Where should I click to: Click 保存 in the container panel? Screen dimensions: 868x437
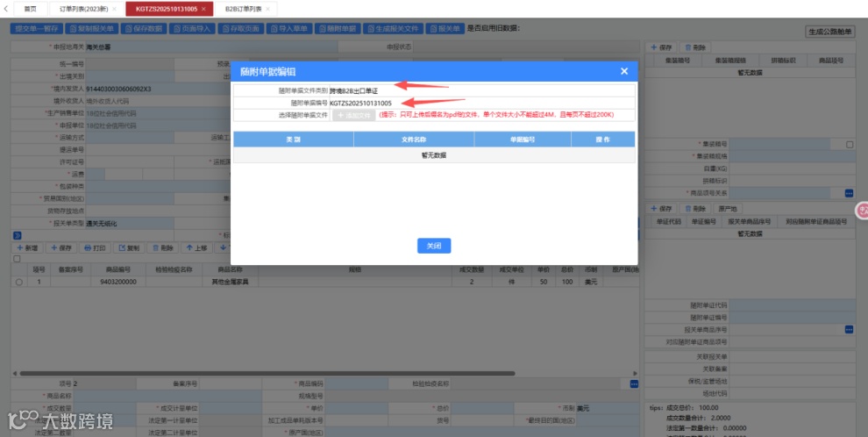click(x=661, y=47)
